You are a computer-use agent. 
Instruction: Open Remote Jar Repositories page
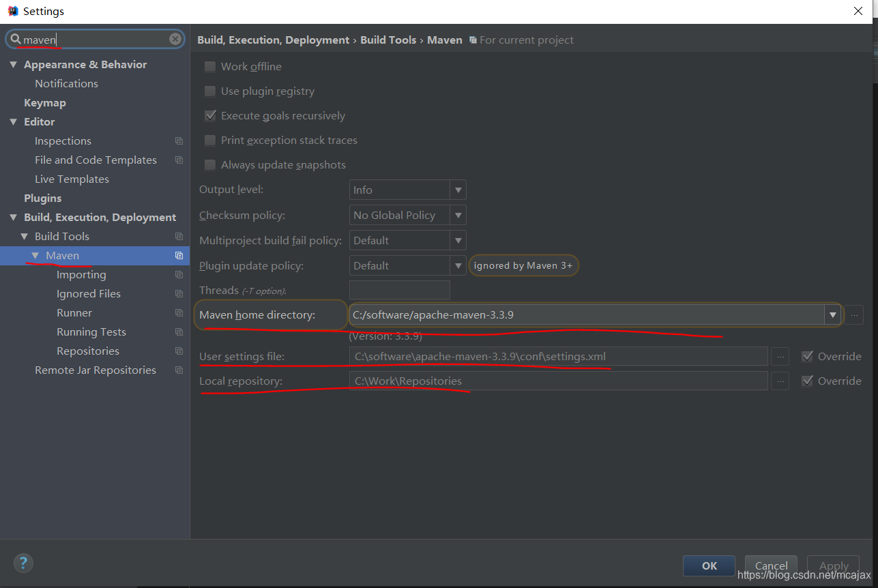[x=96, y=370]
